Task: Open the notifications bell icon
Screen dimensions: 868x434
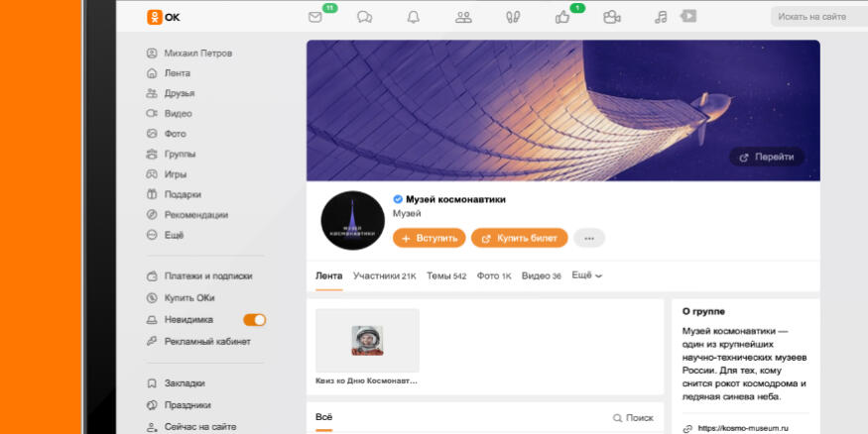Action: coord(414,17)
